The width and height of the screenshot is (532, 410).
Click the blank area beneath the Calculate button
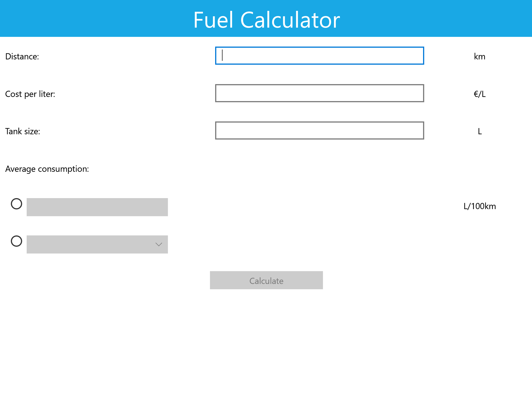click(x=266, y=341)
